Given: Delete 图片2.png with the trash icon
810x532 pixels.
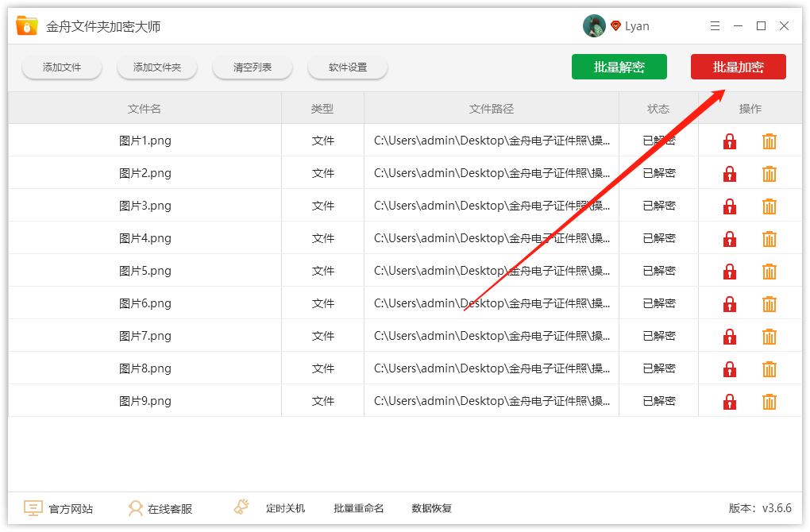Looking at the screenshot, I should (x=769, y=173).
